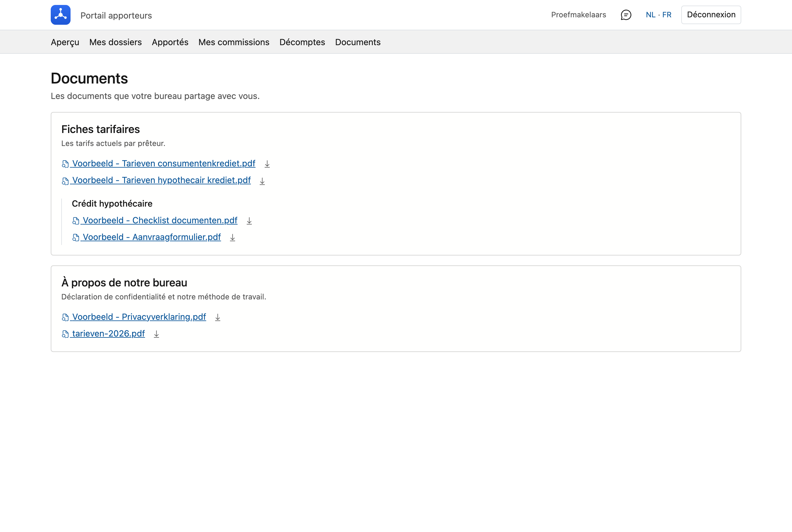Download Privacyverklaring.pdf using arrow icon
The height and width of the screenshot is (532, 792).
(x=217, y=317)
